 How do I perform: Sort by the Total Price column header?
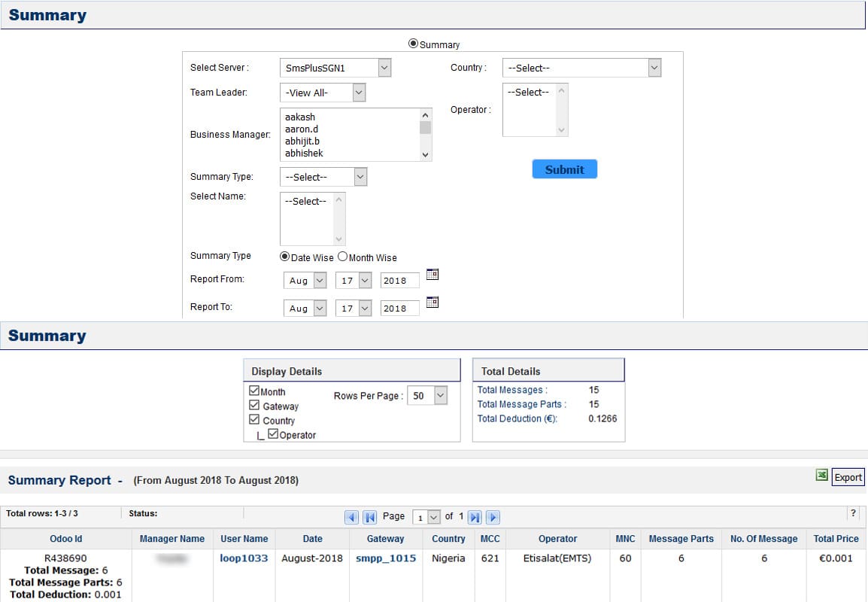[836, 538]
